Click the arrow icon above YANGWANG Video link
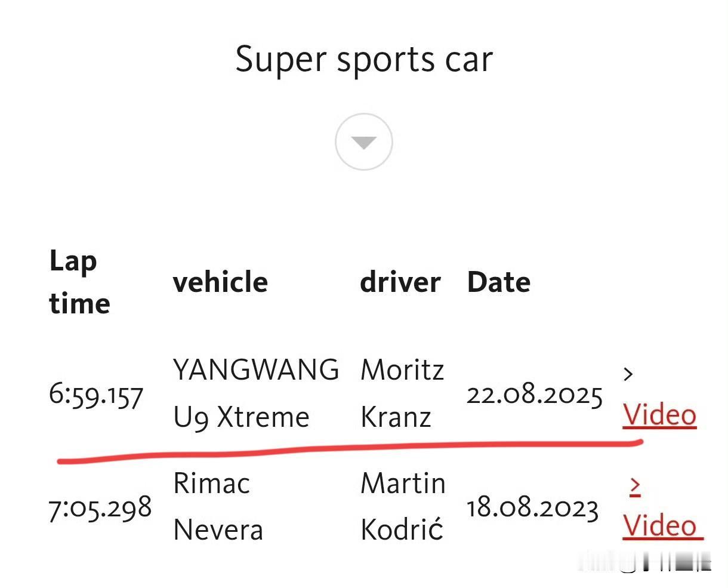Image resolution: width=728 pixels, height=588 pixels. coord(628,374)
